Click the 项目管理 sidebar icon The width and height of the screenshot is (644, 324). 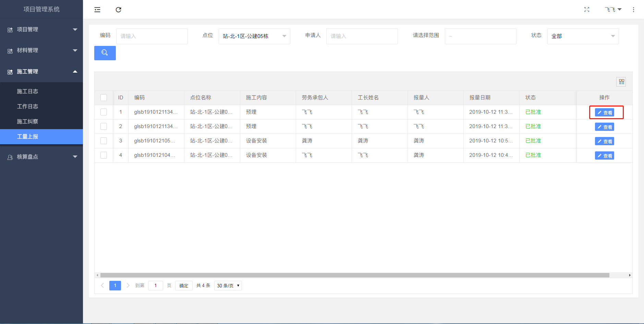10,30
